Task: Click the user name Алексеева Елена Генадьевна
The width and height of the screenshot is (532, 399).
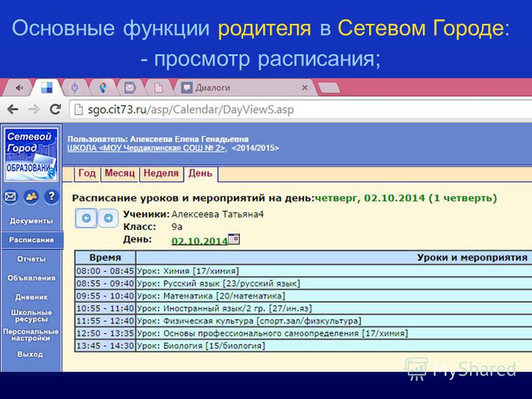Action: (190, 139)
